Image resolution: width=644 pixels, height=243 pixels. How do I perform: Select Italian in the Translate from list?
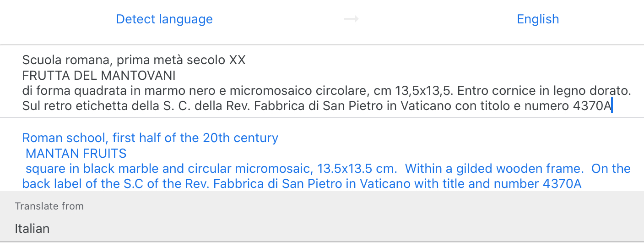pyautogui.click(x=32, y=228)
